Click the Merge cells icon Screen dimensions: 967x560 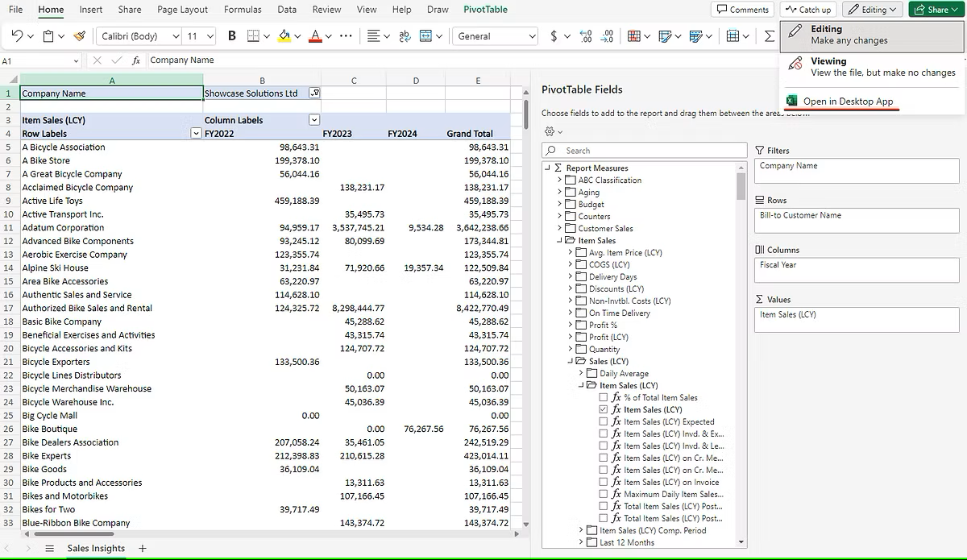(426, 36)
